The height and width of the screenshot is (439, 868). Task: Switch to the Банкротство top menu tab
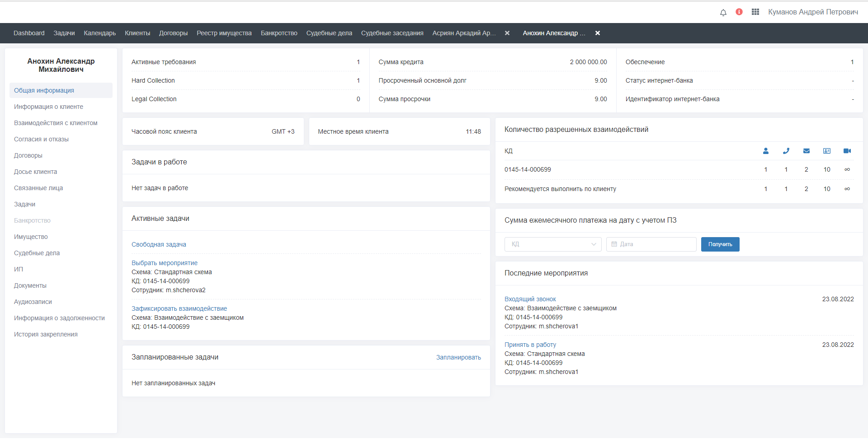pos(279,33)
